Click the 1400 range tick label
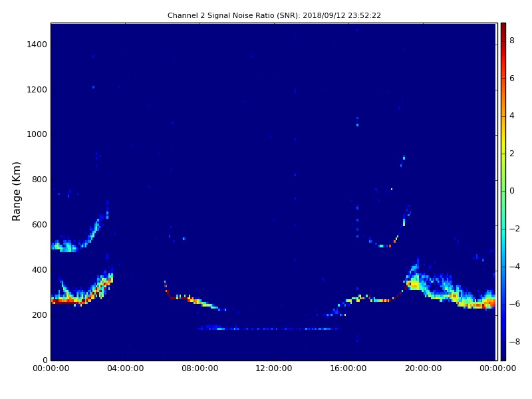Viewport: 532px width, 399px height. [x=37, y=45]
